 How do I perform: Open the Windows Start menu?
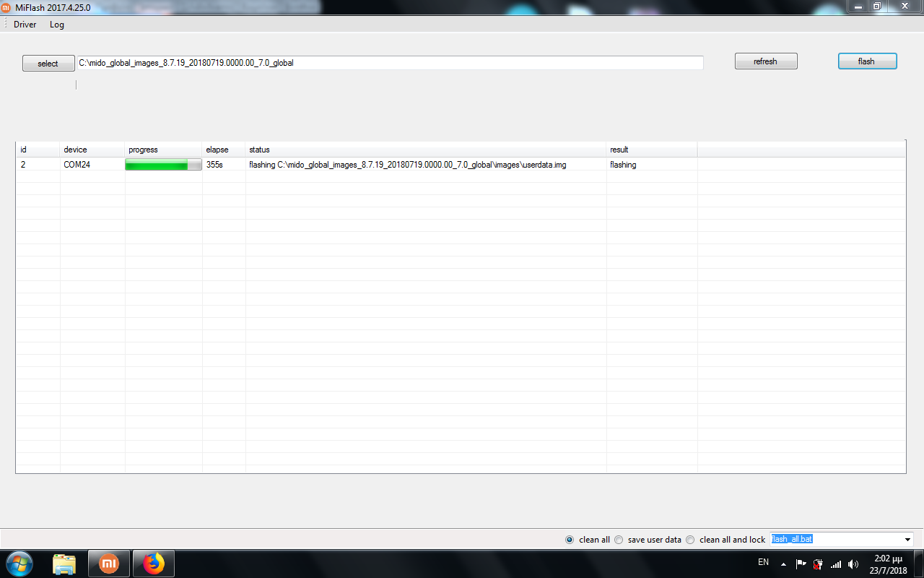click(x=18, y=564)
